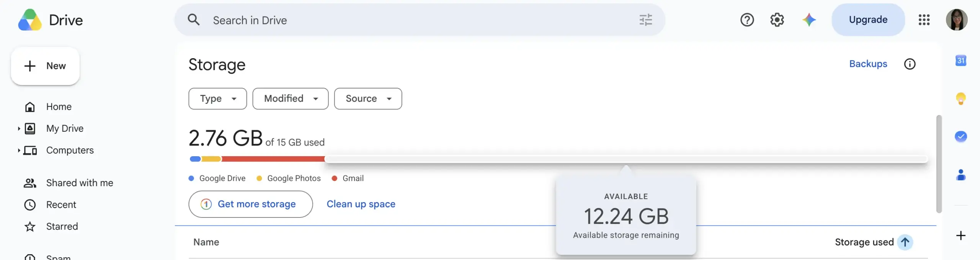Open the Help question mark icon
This screenshot has height=260, width=980.
[x=747, y=20]
